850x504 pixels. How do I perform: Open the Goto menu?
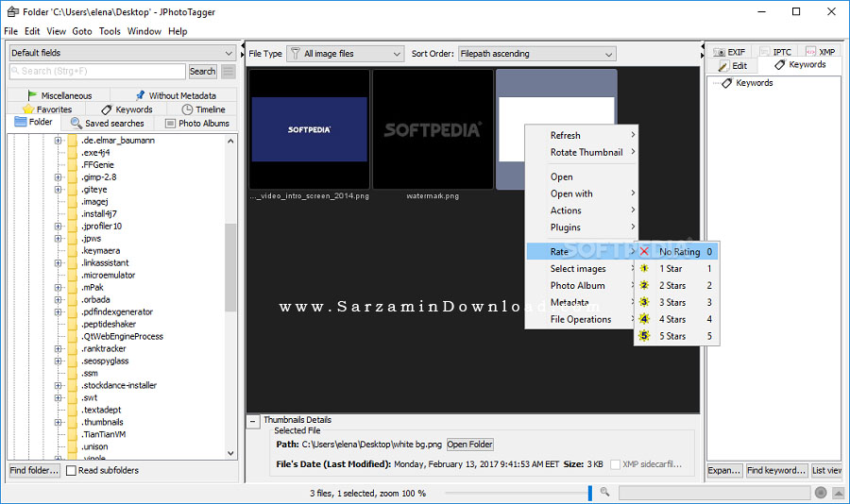[x=82, y=31]
